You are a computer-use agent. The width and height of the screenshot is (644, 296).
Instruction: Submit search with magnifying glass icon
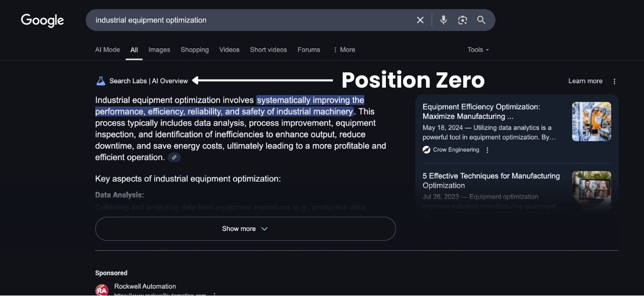coord(481,20)
